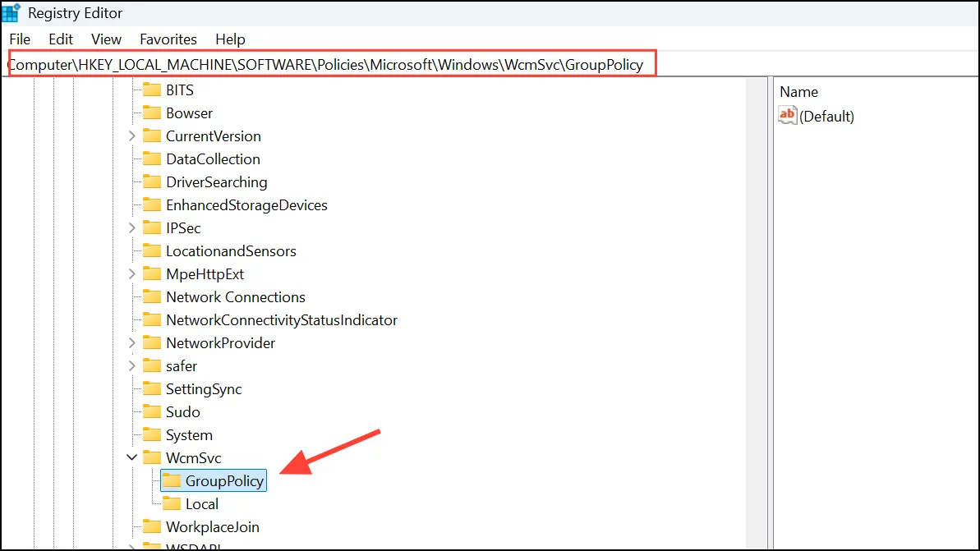Click the Network Connections key label
This screenshot has width=980, height=551.
(x=236, y=297)
